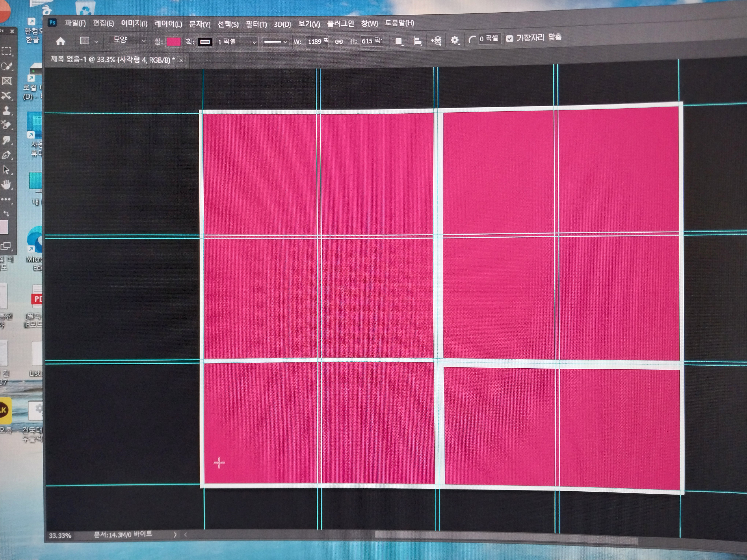Select the Pen tool

click(x=6, y=155)
